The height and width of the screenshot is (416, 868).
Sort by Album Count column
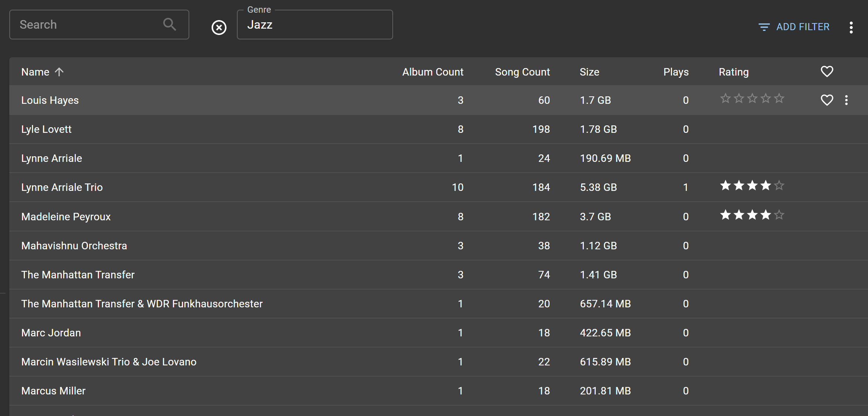click(x=433, y=72)
